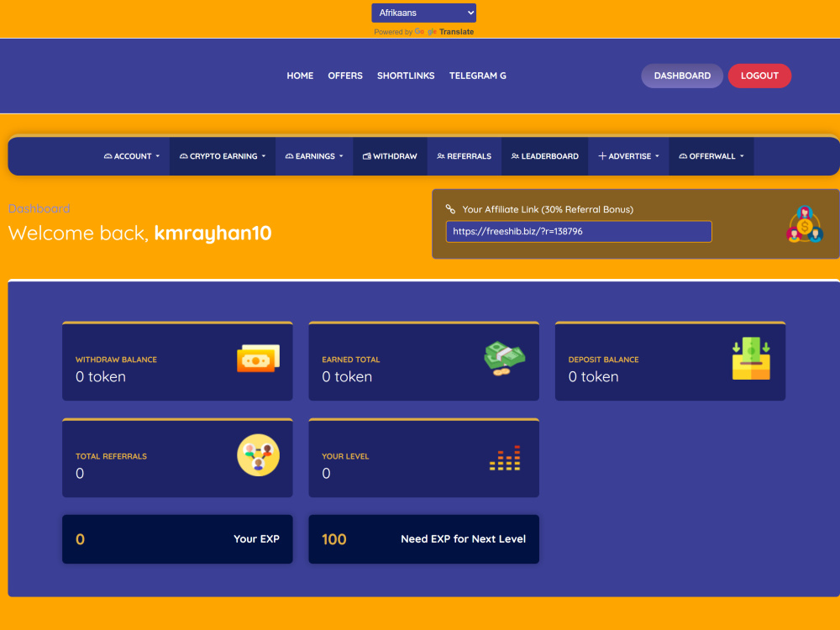Image resolution: width=840 pixels, height=630 pixels.
Task: Click the Your EXP text
Action: coord(256,539)
